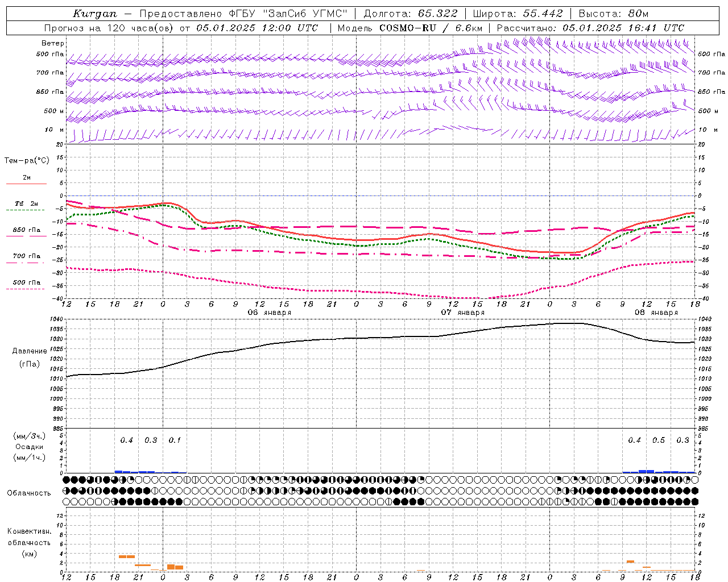Viewport: 728px width, 582px height.
Task: Click the "08 января" date label
Action: 656,313
